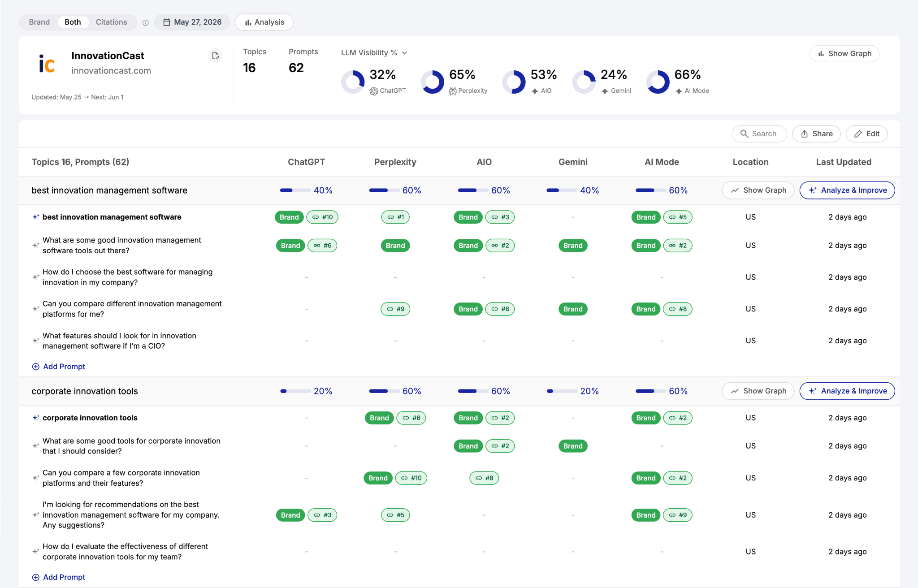Click the Last Updated column header
Screen dimensions: 918x588
point(844,162)
